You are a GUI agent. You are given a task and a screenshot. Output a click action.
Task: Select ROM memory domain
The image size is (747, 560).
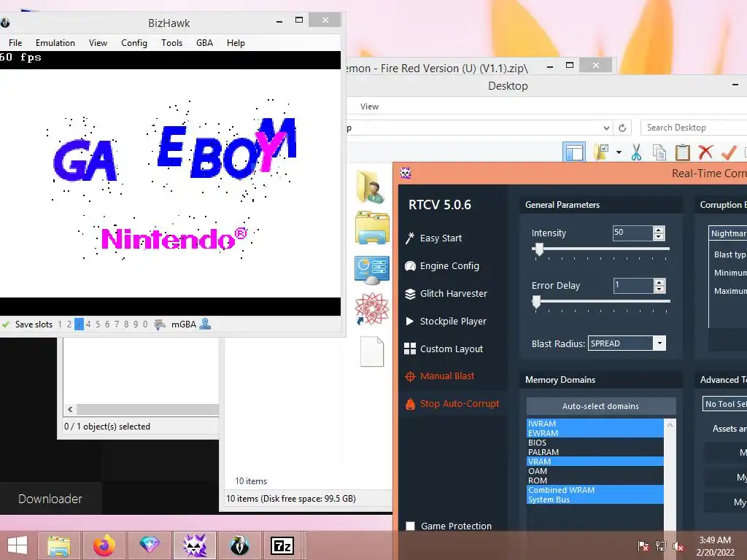pos(595,481)
